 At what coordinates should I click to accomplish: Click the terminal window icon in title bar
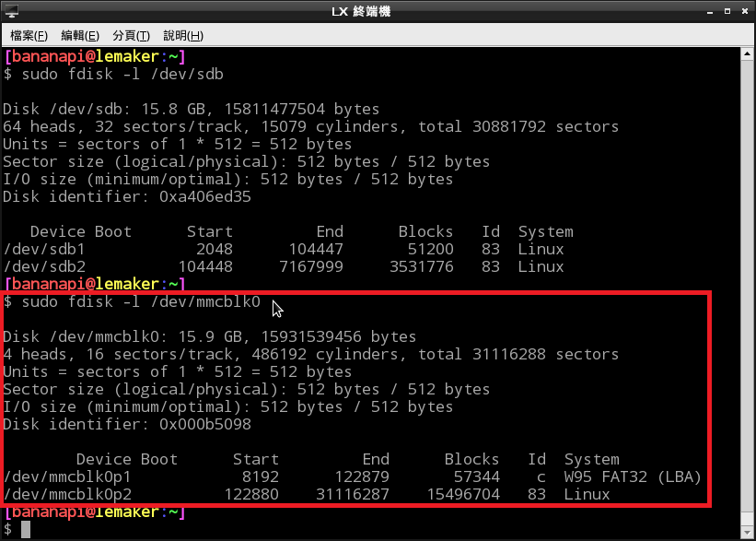[12, 11]
